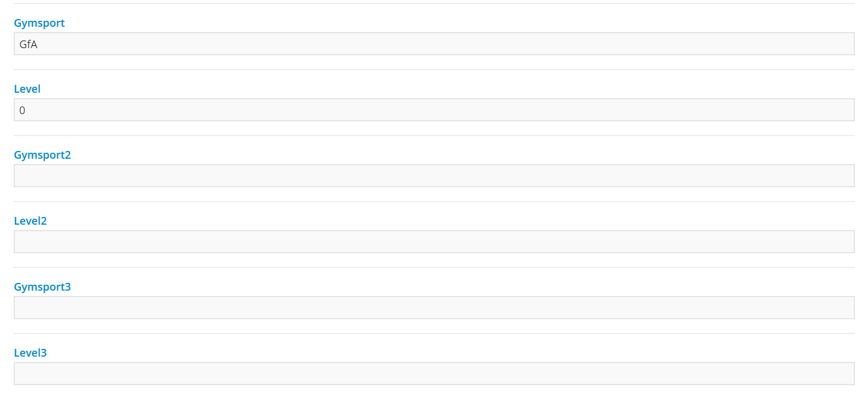Click the empty Level3 field
Screen dimensions: 868x403
tap(434, 374)
